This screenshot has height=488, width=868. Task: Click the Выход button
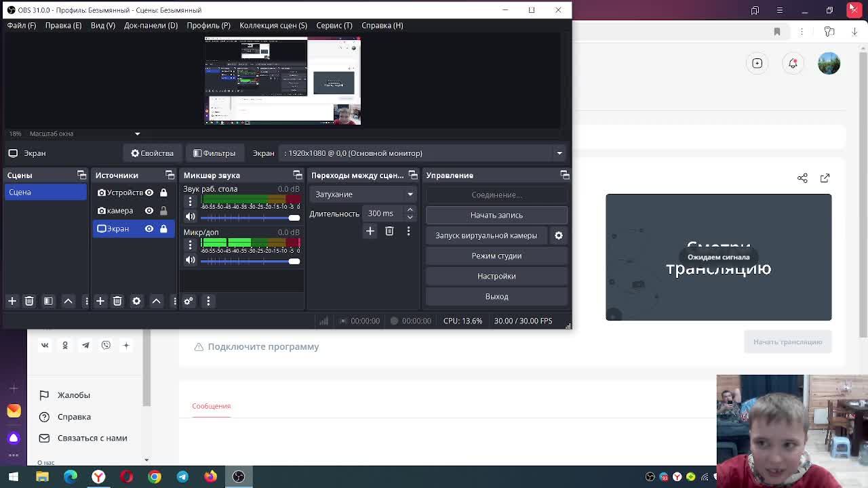[x=496, y=296]
